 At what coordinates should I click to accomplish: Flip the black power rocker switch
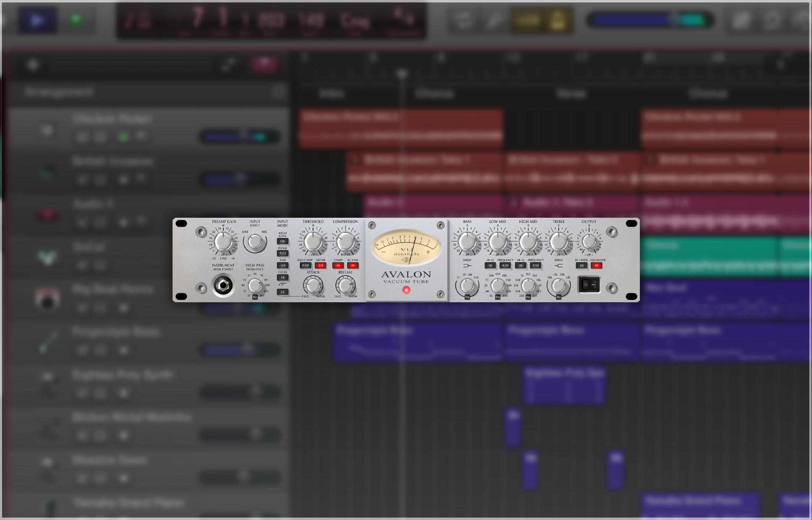tap(589, 285)
